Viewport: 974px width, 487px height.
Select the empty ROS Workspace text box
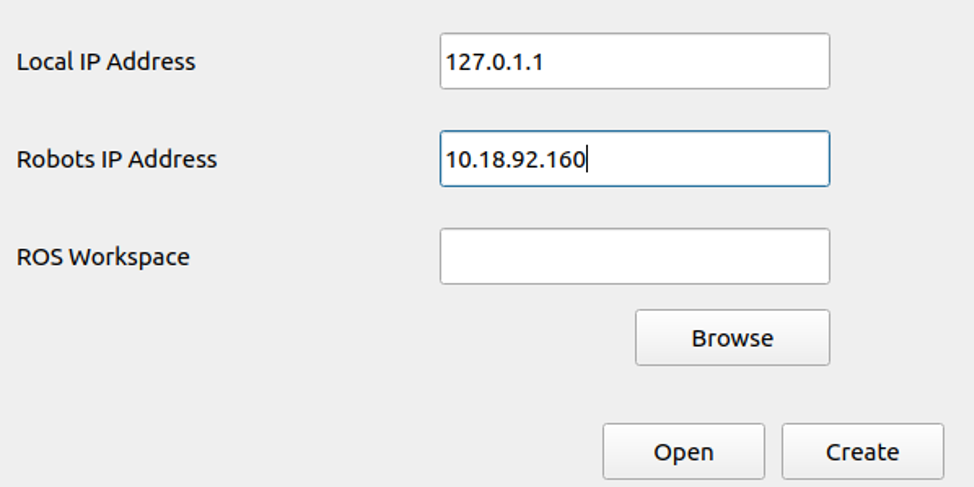(635, 256)
